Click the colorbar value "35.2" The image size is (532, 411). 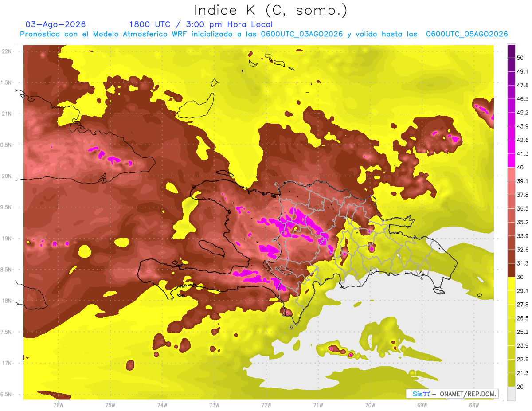tap(523, 222)
